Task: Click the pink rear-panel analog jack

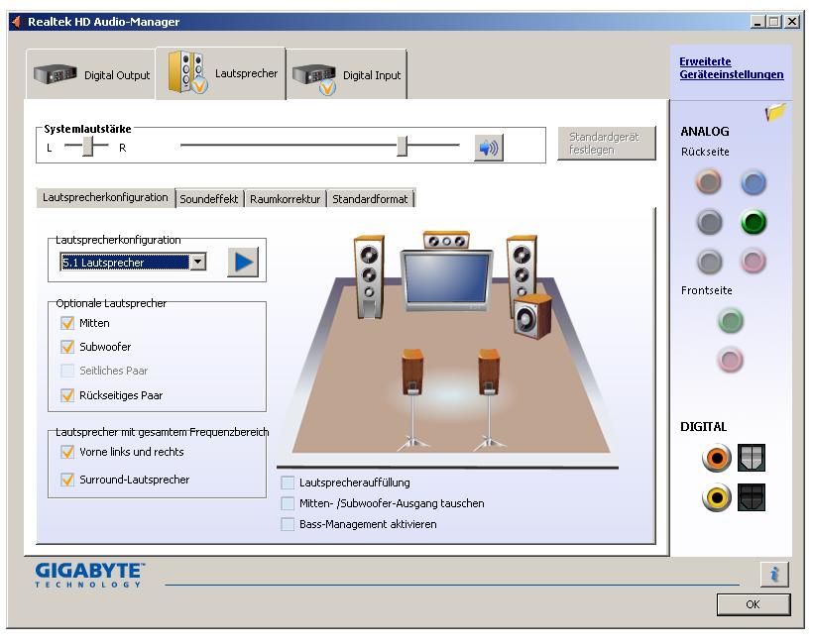Action: (753, 261)
